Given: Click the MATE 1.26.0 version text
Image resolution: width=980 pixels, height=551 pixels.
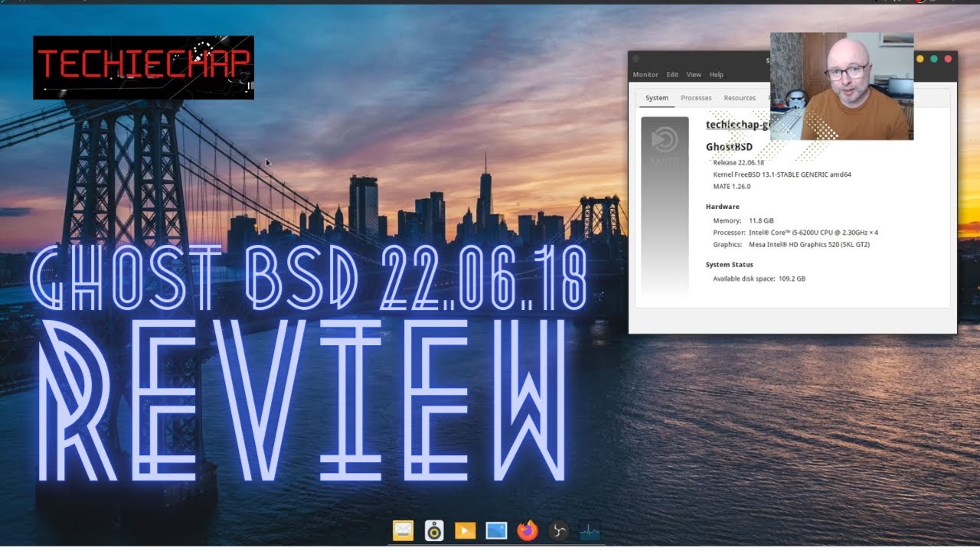Looking at the screenshot, I should pos(732,186).
